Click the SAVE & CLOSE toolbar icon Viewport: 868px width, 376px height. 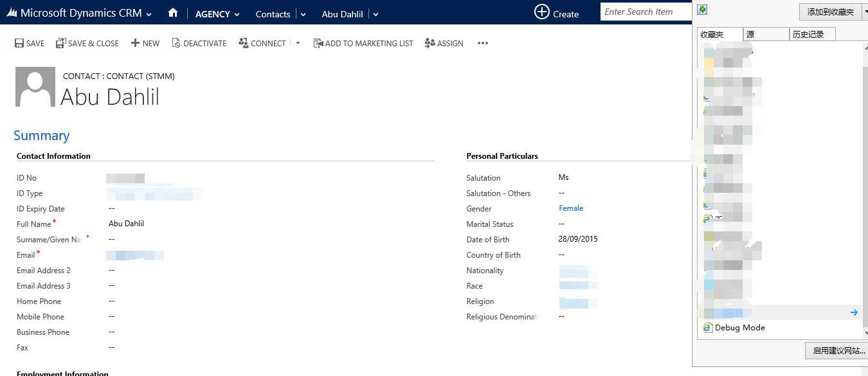point(60,43)
